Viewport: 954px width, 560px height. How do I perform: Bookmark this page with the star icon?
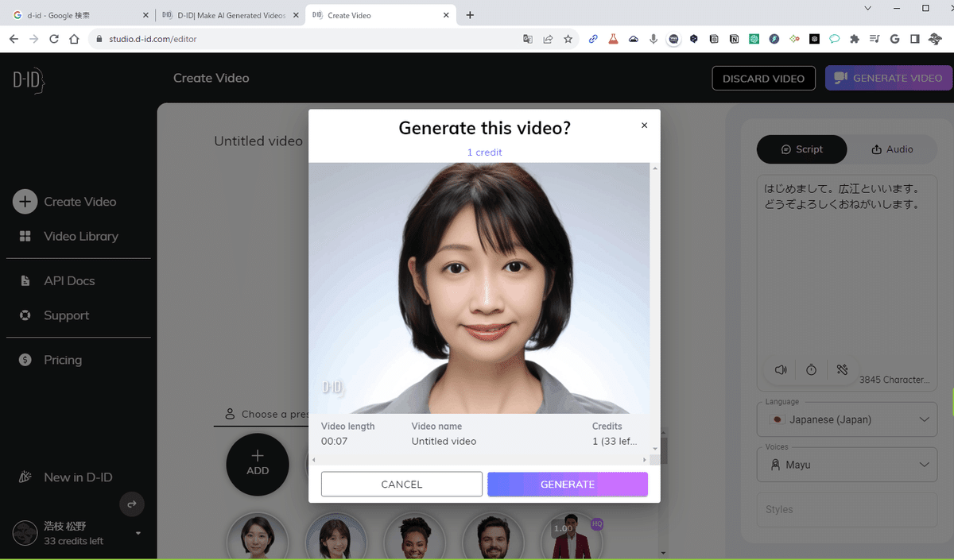click(568, 39)
